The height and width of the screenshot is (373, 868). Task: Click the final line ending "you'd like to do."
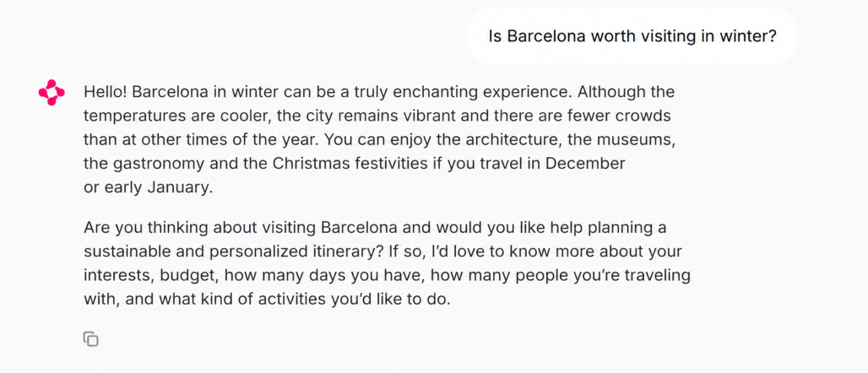pos(268,300)
